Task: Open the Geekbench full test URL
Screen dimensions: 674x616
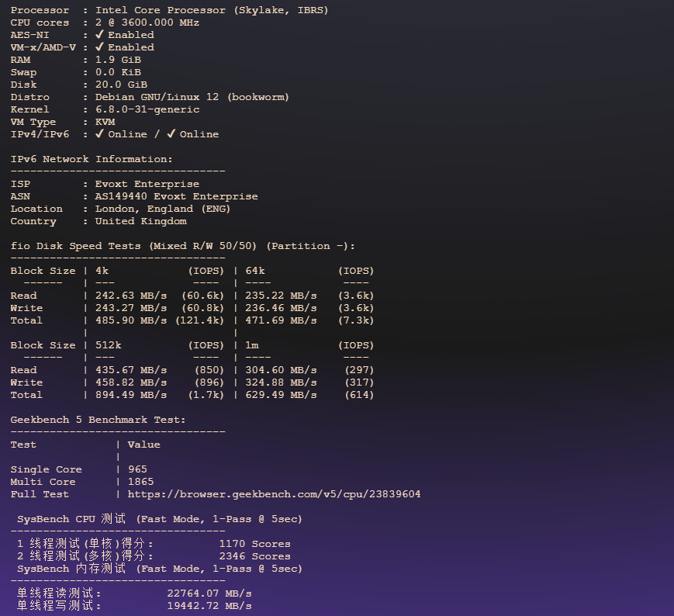Action: pyautogui.click(x=274, y=494)
